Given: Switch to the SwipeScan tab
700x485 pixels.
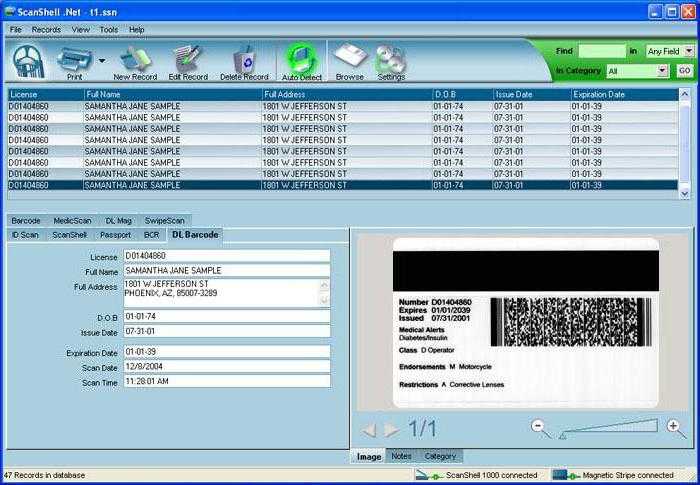Looking at the screenshot, I should pyautogui.click(x=164, y=221).
